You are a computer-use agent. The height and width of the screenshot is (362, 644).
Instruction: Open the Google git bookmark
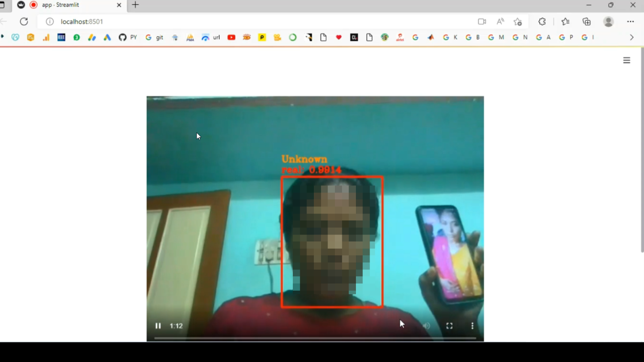155,37
